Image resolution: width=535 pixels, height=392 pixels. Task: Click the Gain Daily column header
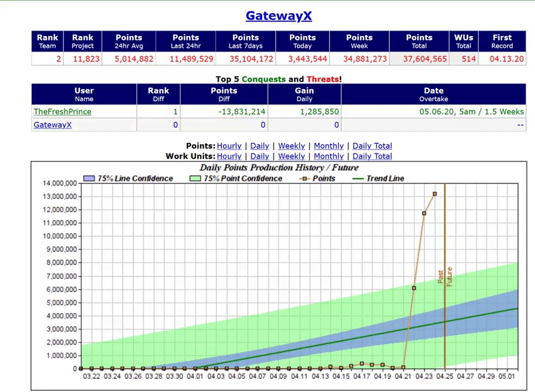pos(305,94)
